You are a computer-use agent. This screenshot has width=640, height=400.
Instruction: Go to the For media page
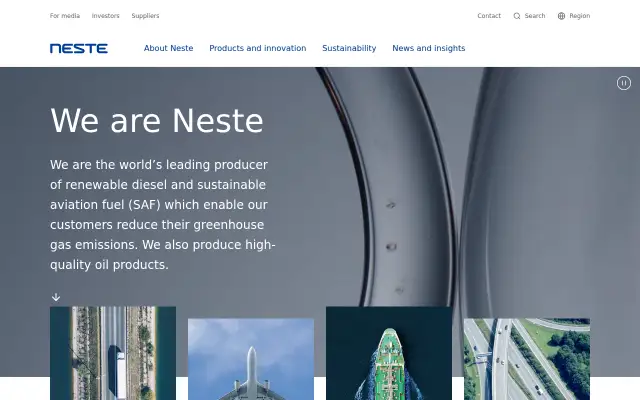click(65, 16)
